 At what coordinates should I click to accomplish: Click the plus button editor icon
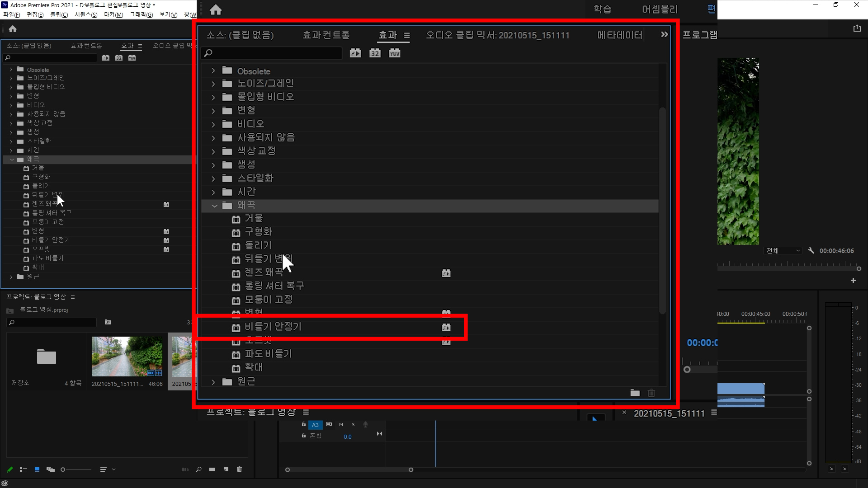click(853, 281)
